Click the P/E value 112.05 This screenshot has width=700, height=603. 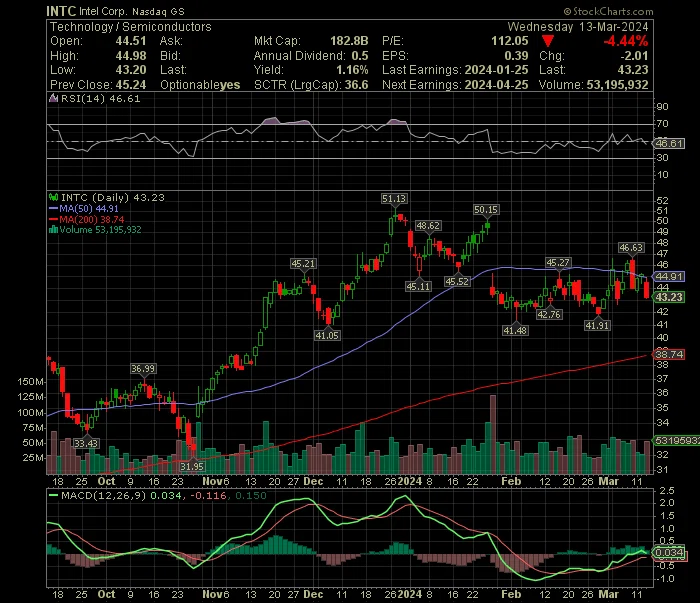coord(510,41)
